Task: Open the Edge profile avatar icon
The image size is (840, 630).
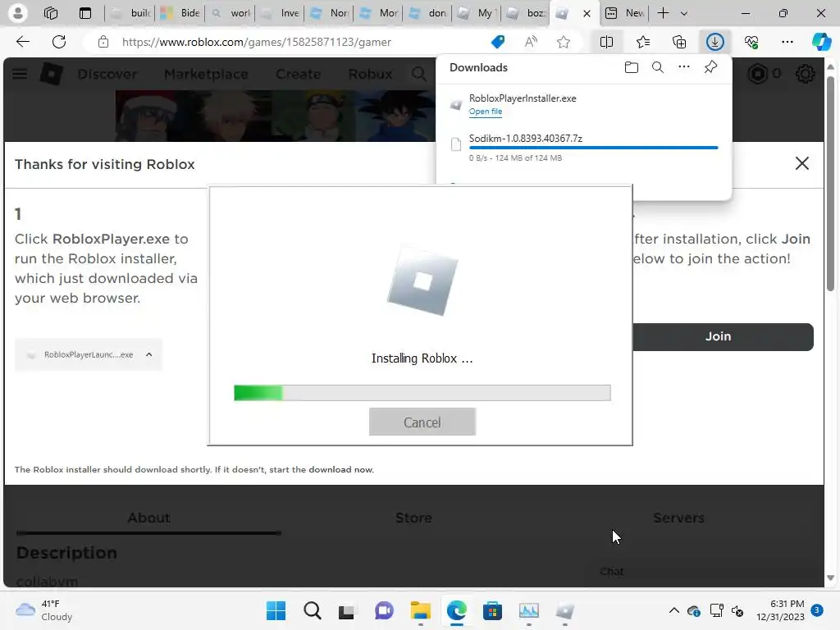Action: 18,13
